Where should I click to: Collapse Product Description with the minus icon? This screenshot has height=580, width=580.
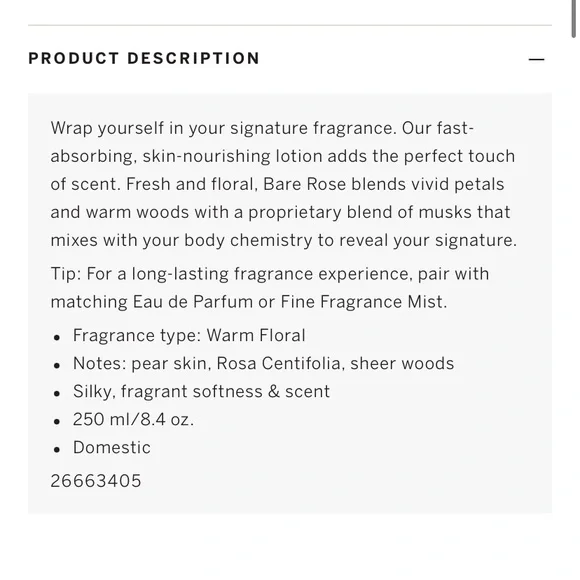click(536, 59)
